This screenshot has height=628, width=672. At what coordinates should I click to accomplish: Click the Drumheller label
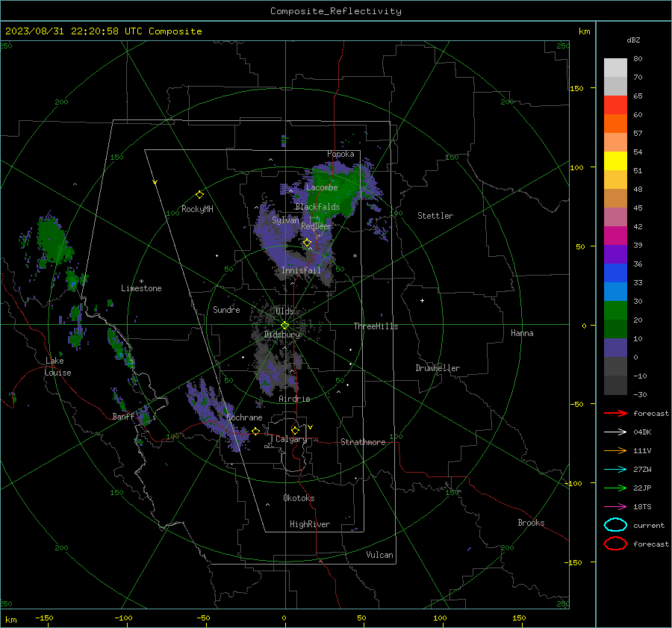tap(438, 368)
